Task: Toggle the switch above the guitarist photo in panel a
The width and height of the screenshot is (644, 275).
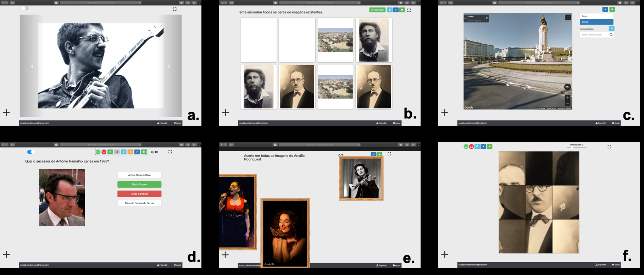Action: [25, 8]
